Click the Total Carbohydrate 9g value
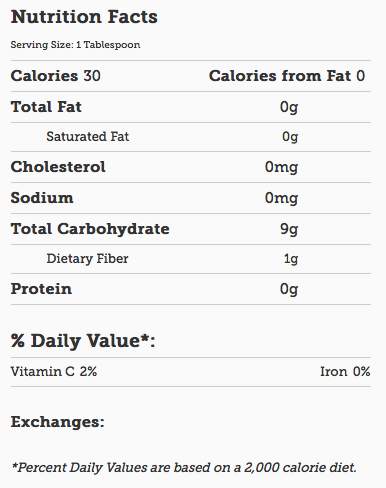The height and width of the screenshot is (488, 386). point(289,229)
